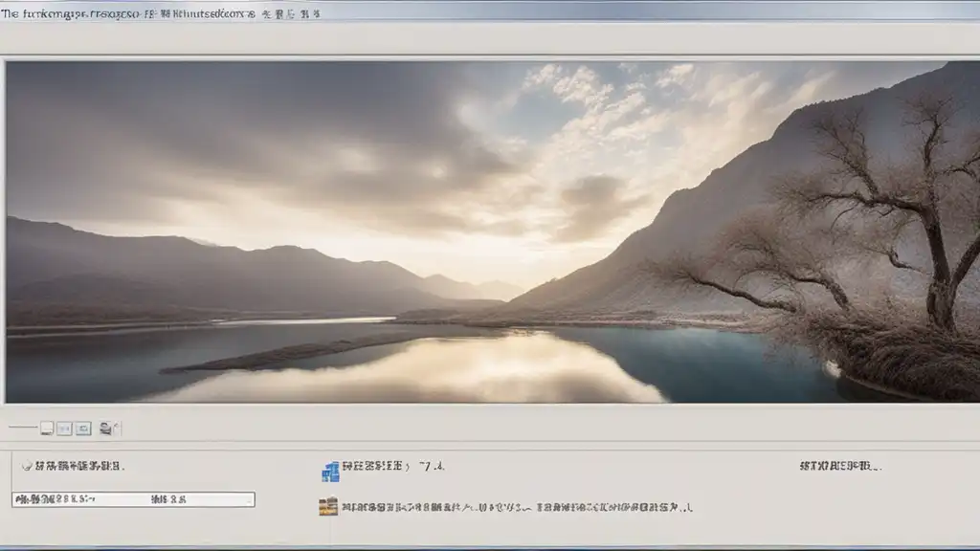Image resolution: width=980 pixels, height=551 pixels.
Task: Click the third small icon below the preview
Action: point(83,429)
